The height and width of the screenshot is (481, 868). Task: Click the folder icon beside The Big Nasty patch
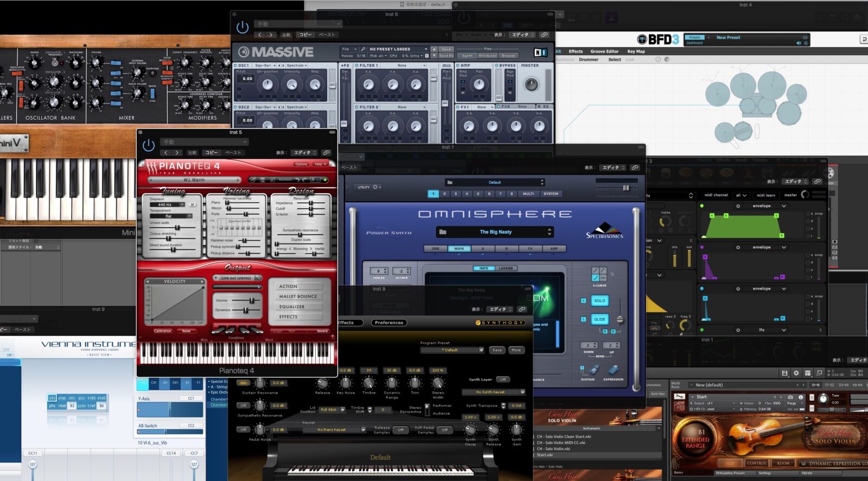tap(443, 232)
